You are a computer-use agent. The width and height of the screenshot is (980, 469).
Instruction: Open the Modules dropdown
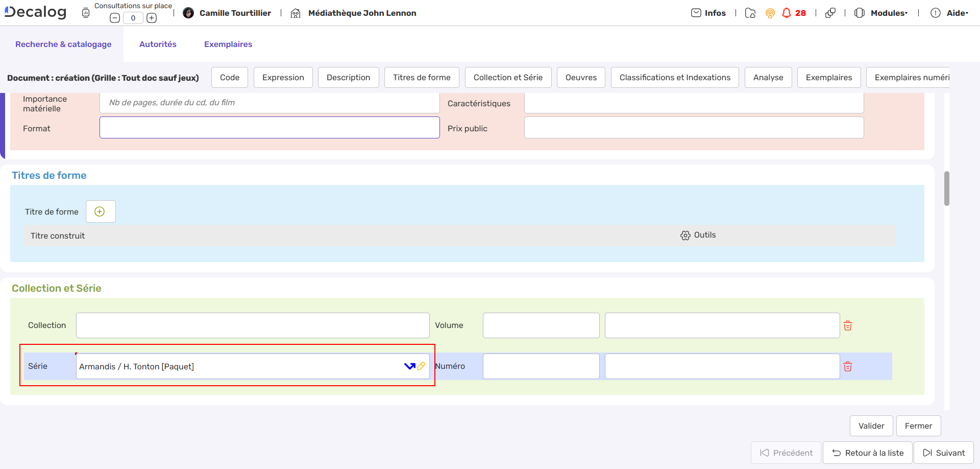click(888, 13)
